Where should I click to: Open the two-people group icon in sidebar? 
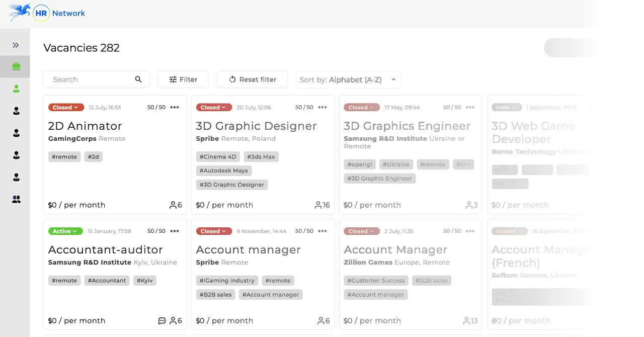16,200
